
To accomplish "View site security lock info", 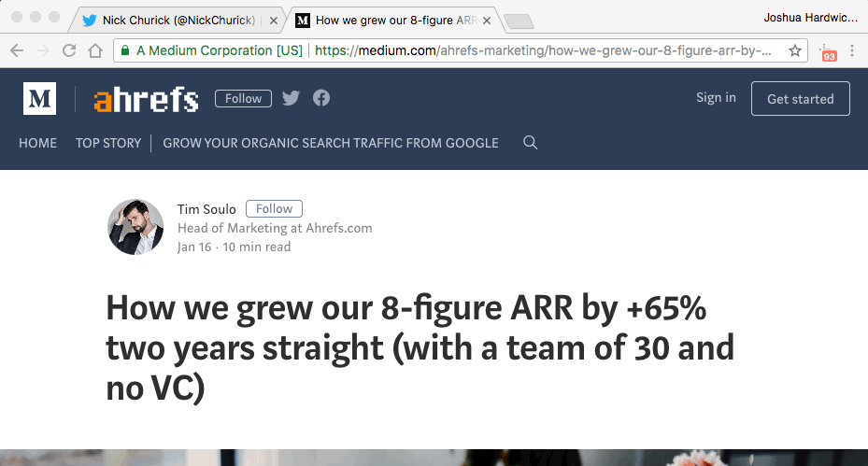I will point(125,50).
